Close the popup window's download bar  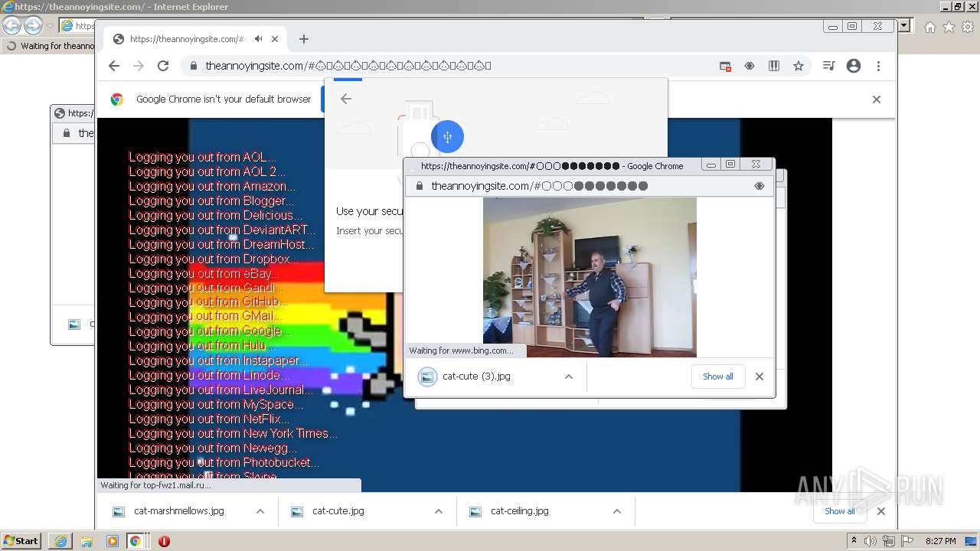(x=759, y=377)
